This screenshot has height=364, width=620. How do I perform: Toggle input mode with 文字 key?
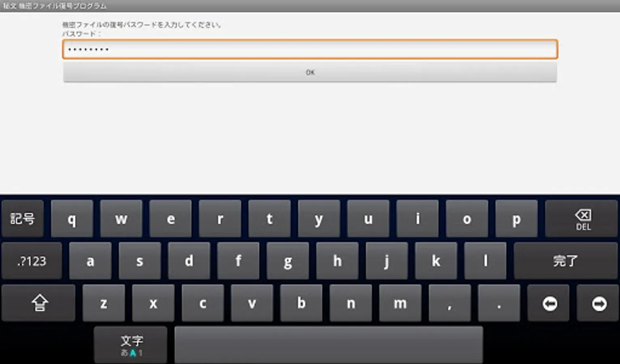131,345
